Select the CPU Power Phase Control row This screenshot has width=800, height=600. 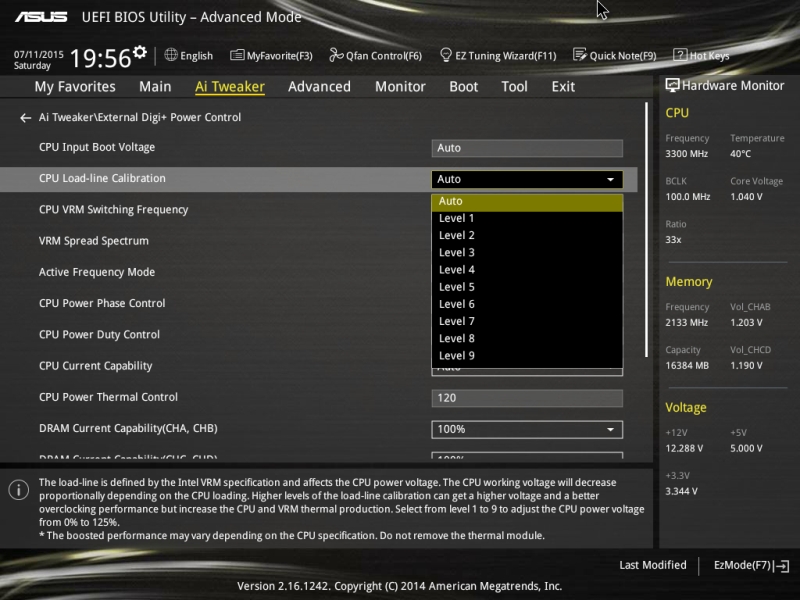click(x=102, y=304)
